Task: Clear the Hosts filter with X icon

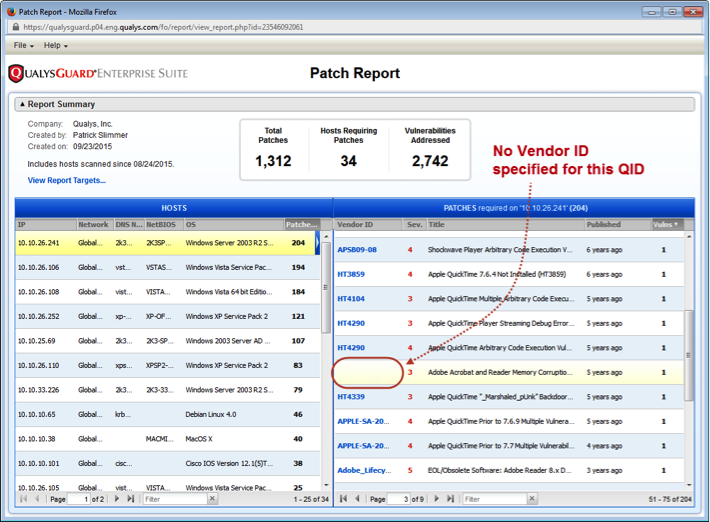Action: point(212,498)
